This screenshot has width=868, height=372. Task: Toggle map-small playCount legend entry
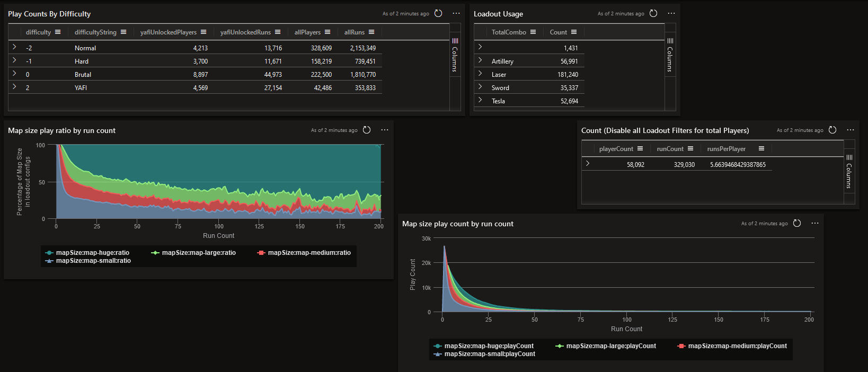(x=489, y=354)
